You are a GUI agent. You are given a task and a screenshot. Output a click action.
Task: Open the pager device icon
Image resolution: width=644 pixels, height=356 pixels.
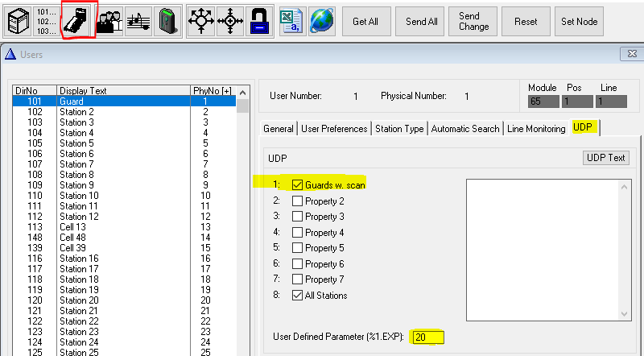(x=167, y=21)
